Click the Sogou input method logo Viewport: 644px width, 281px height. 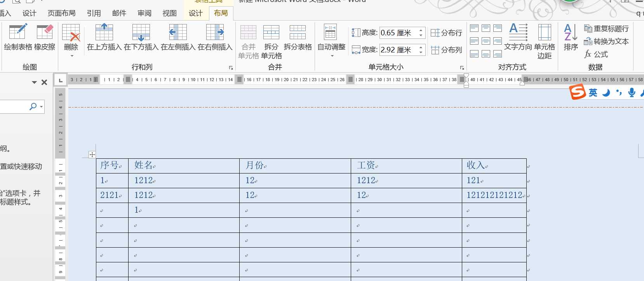[577, 92]
